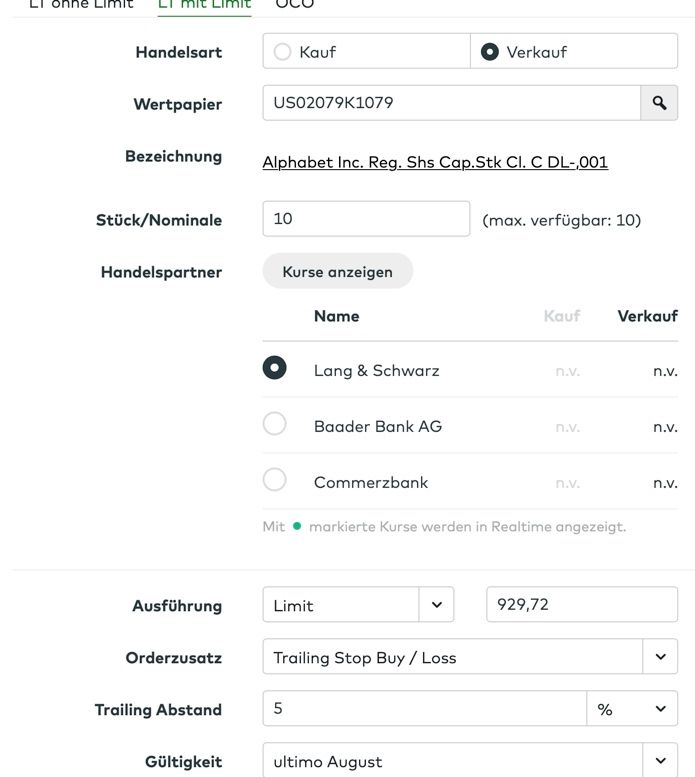Viewport: 695px width, 777px height.
Task: Choose Lang & Schwarz as trading partner
Action: pos(274,368)
